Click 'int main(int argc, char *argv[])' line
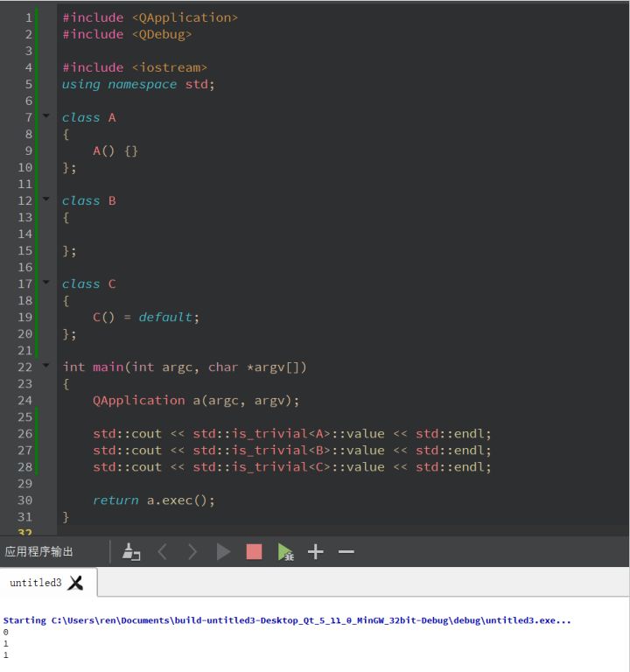Image resolution: width=630 pixels, height=672 pixels. 185,367
